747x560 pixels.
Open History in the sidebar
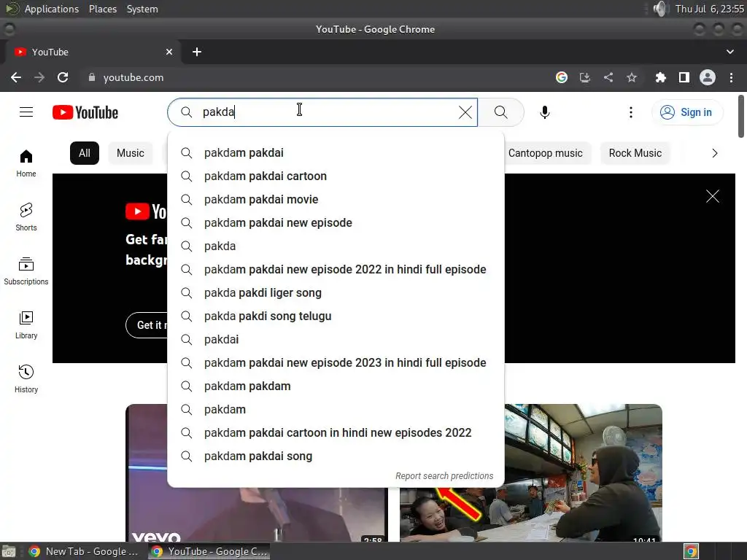click(26, 378)
